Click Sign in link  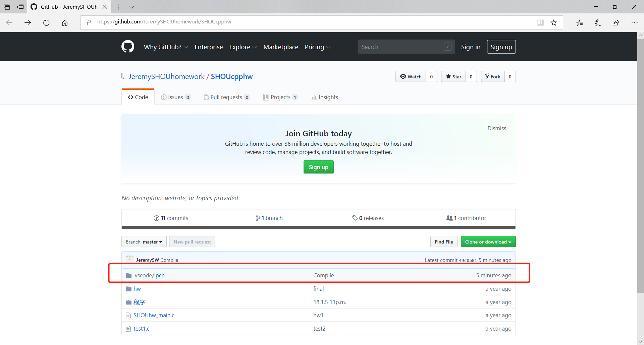471,47
